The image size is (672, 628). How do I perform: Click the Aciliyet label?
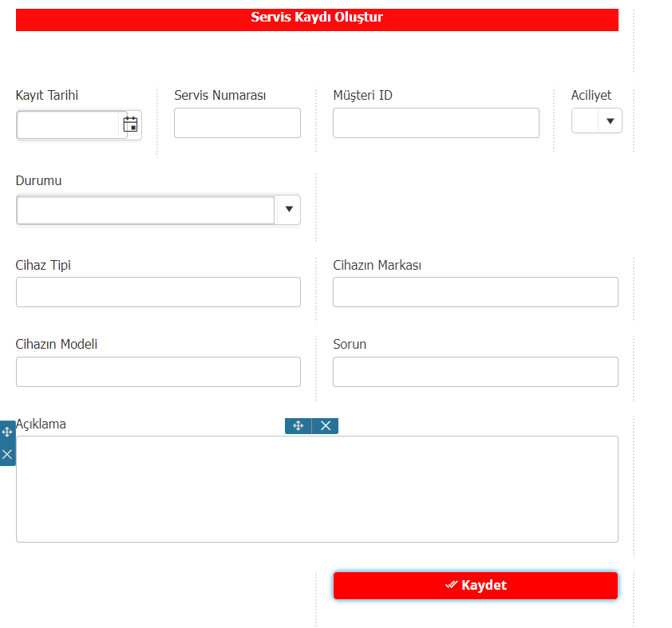tap(591, 95)
